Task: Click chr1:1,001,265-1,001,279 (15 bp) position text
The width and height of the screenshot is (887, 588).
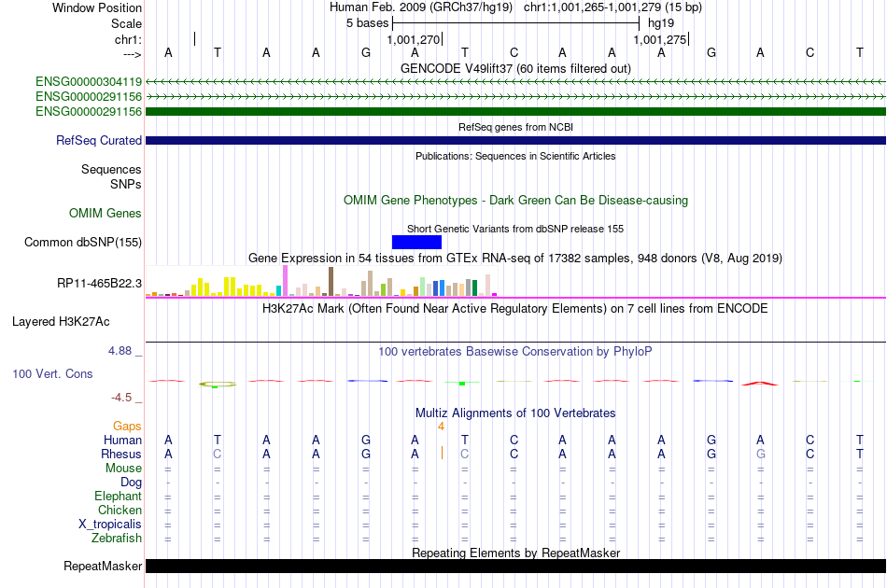Action: pyautogui.click(x=612, y=7)
